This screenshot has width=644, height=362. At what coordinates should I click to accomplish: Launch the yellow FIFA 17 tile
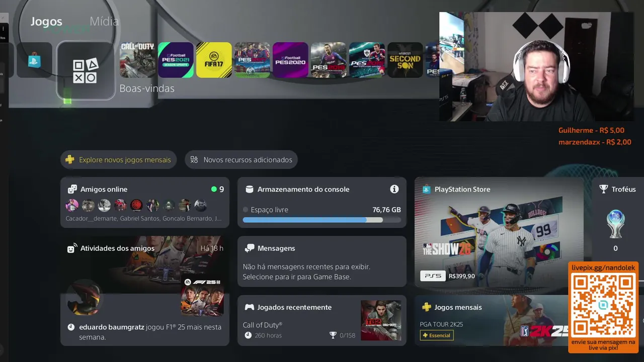pyautogui.click(x=214, y=60)
